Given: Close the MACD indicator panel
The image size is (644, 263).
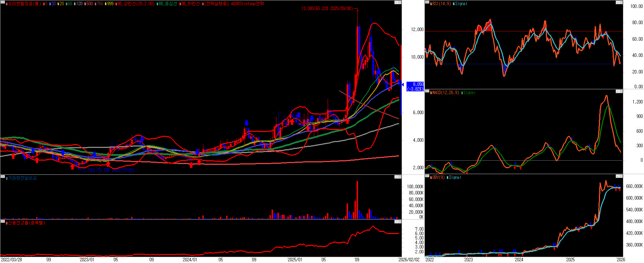Looking at the screenshot, I should 621,91.
